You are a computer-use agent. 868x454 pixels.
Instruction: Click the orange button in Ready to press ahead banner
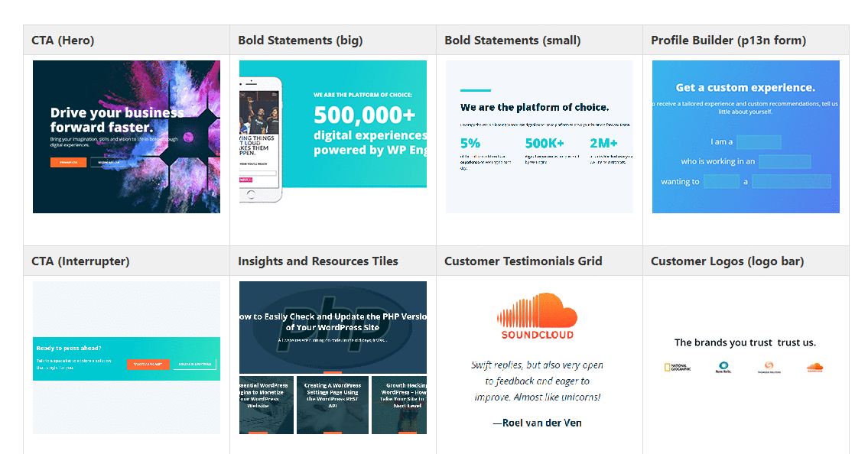[148, 364]
